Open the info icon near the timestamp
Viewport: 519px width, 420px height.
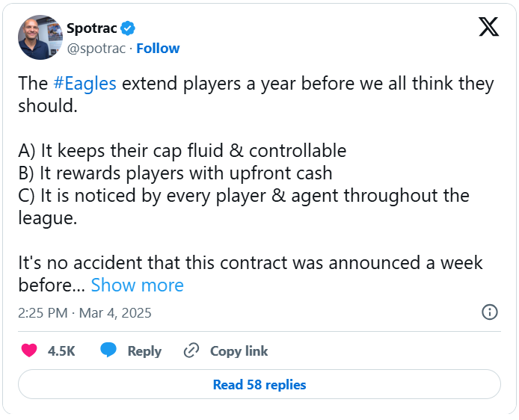pyautogui.click(x=490, y=312)
